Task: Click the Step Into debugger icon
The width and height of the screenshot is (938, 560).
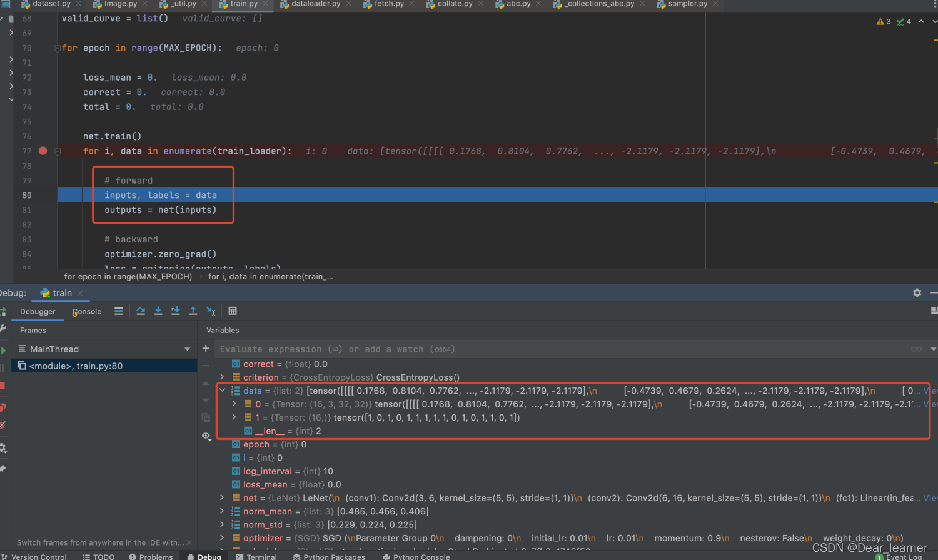Action: (158, 311)
